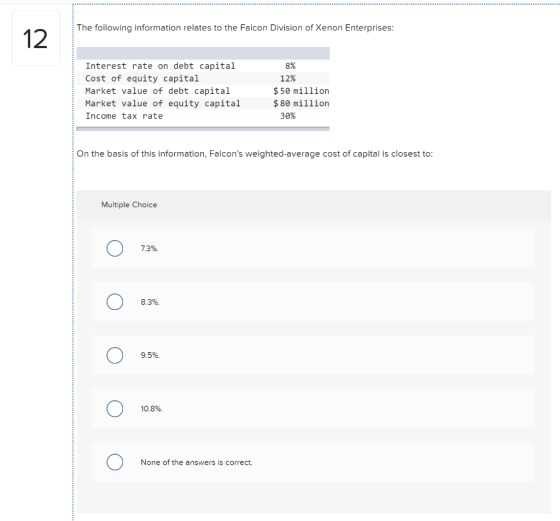Click the 8% interest rate value
The image size is (560, 521).
290,66
